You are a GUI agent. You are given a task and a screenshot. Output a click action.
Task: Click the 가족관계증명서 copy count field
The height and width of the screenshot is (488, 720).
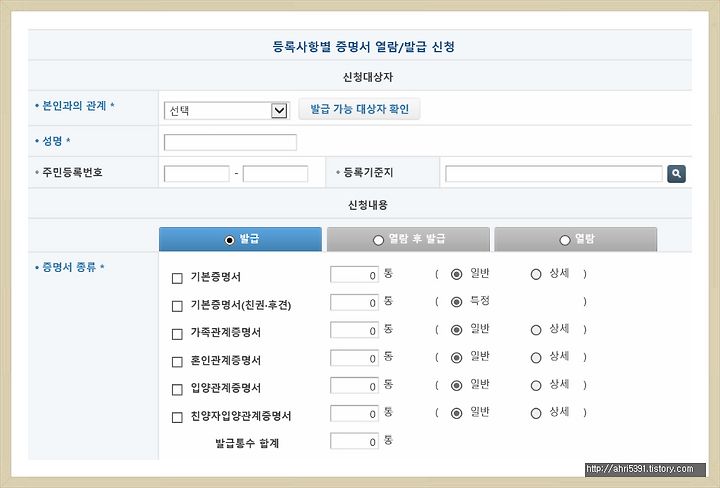354,330
